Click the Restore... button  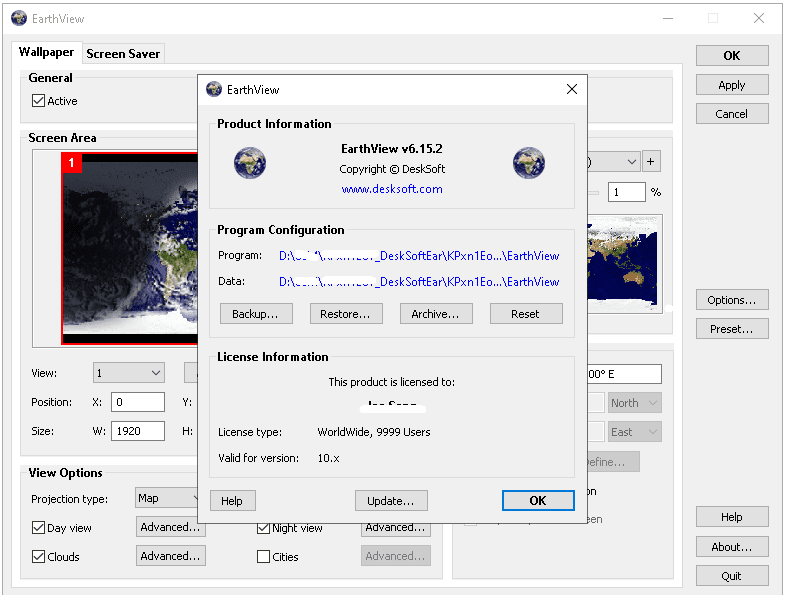click(x=346, y=314)
